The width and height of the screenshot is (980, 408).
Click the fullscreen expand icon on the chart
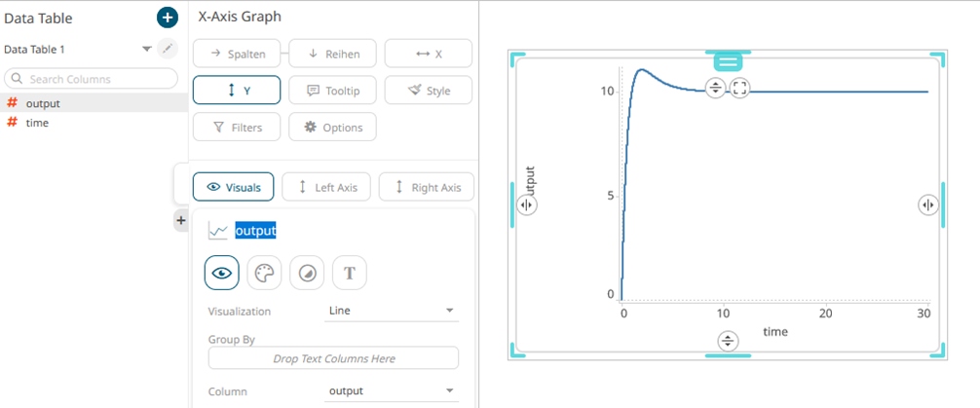(x=740, y=89)
